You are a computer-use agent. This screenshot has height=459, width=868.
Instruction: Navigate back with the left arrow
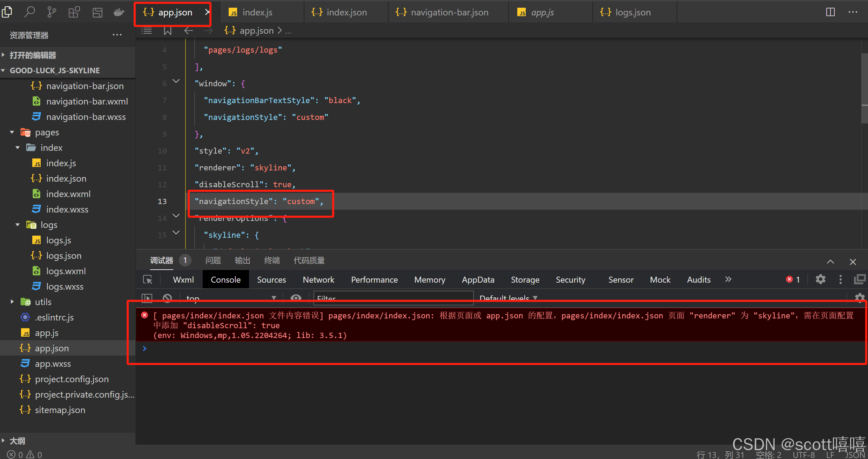(189, 31)
